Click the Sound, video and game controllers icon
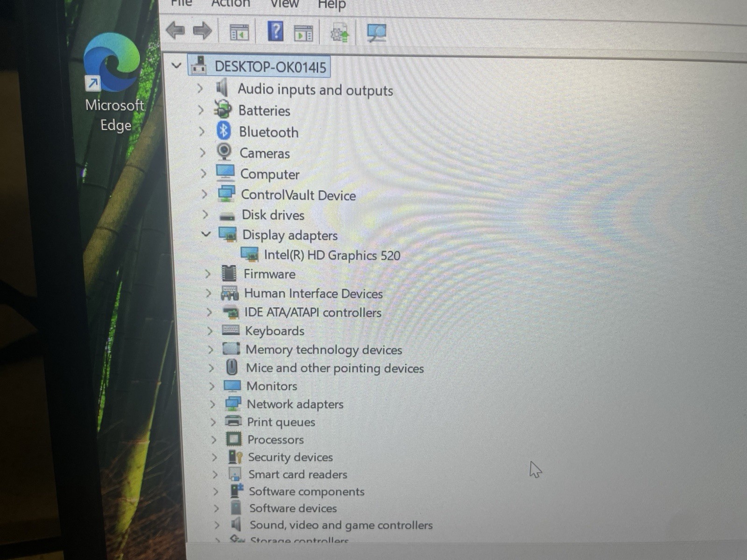This screenshot has height=560, width=747. click(237, 525)
